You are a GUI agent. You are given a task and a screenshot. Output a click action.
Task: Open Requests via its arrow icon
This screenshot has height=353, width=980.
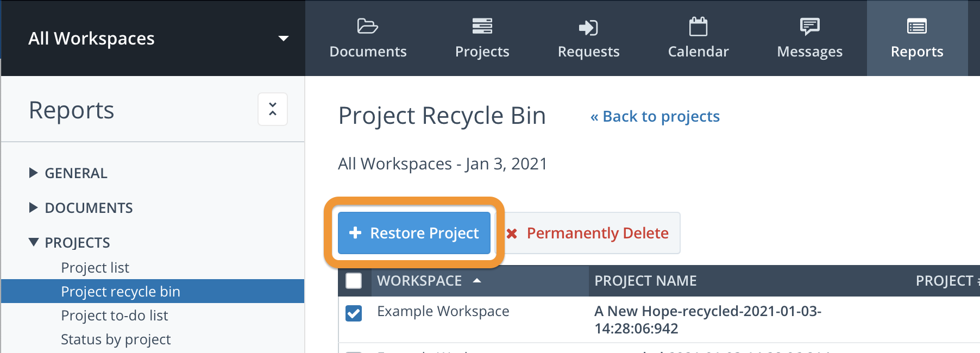(588, 27)
